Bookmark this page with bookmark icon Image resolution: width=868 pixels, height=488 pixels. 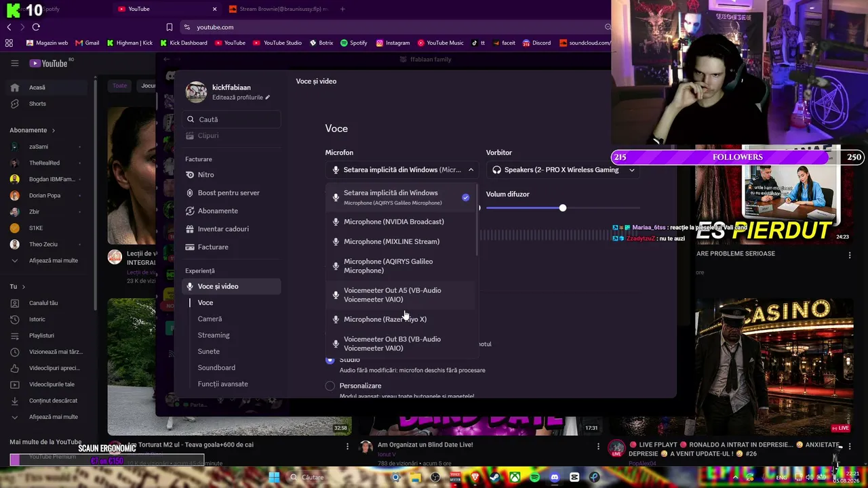click(170, 27)
